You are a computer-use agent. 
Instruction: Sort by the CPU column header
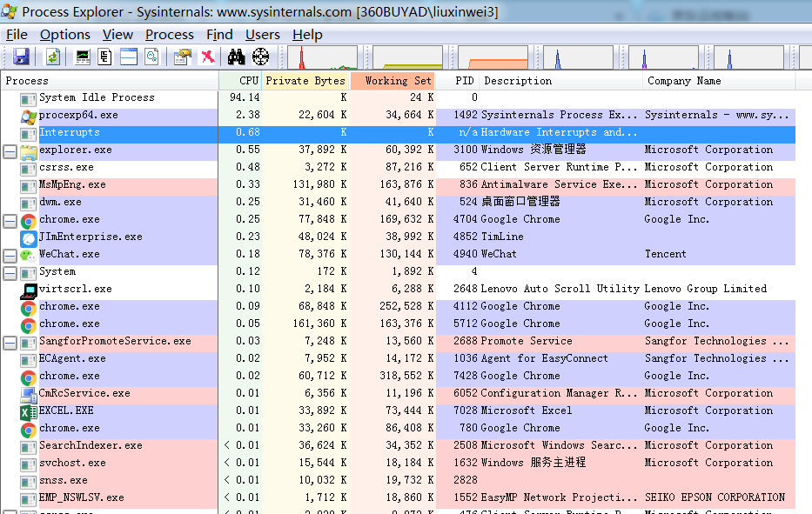[240, 81]
